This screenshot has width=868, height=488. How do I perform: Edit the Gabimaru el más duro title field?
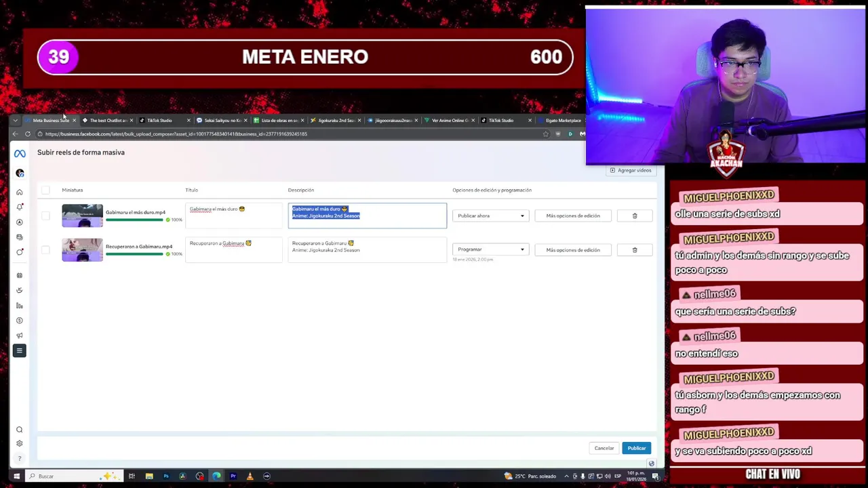coord(234,216)
